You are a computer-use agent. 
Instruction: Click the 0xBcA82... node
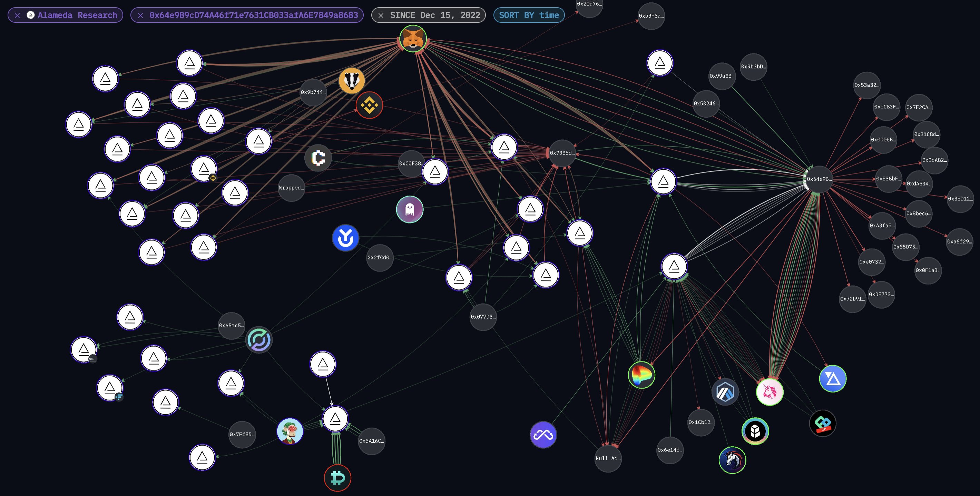(934, 160)
